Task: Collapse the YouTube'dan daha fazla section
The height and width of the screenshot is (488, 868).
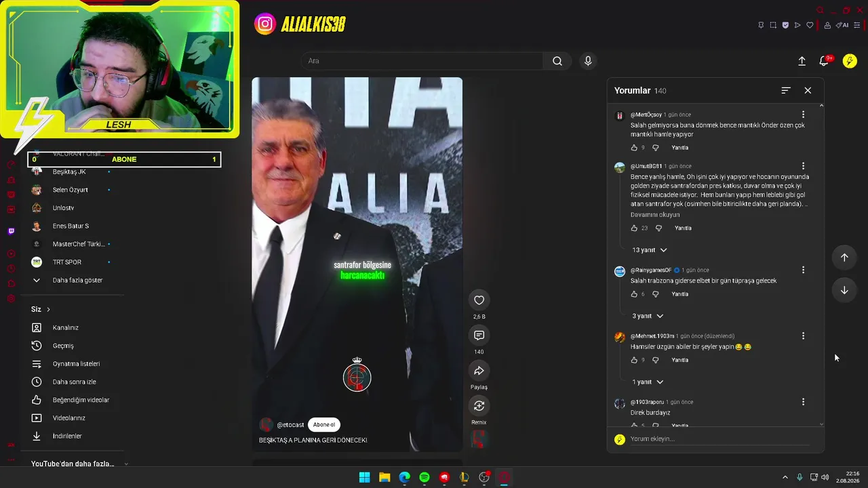Action: 126,464
